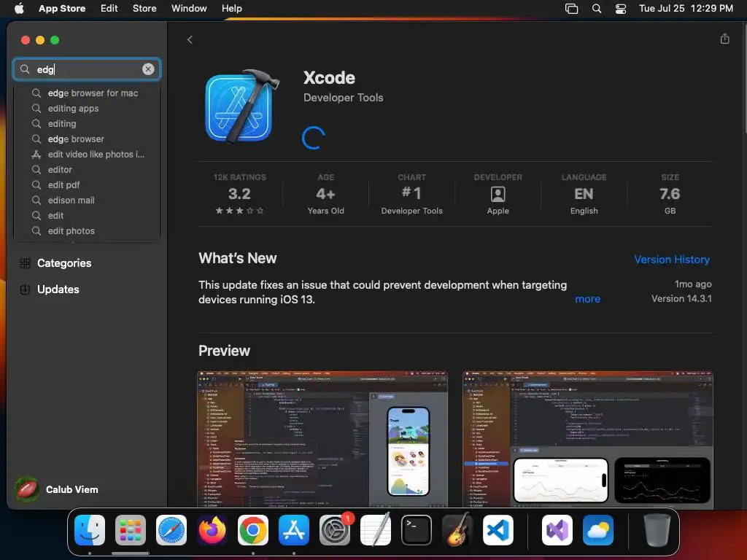Open the Trash in the Dock

(657, 530)
